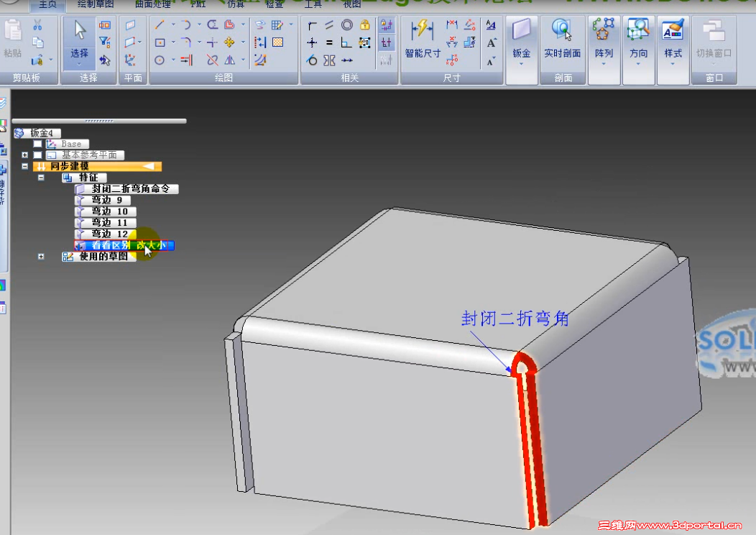
Task: Click the coordinate system icon in the 平面 group
Action: click(x=129, y=60)
